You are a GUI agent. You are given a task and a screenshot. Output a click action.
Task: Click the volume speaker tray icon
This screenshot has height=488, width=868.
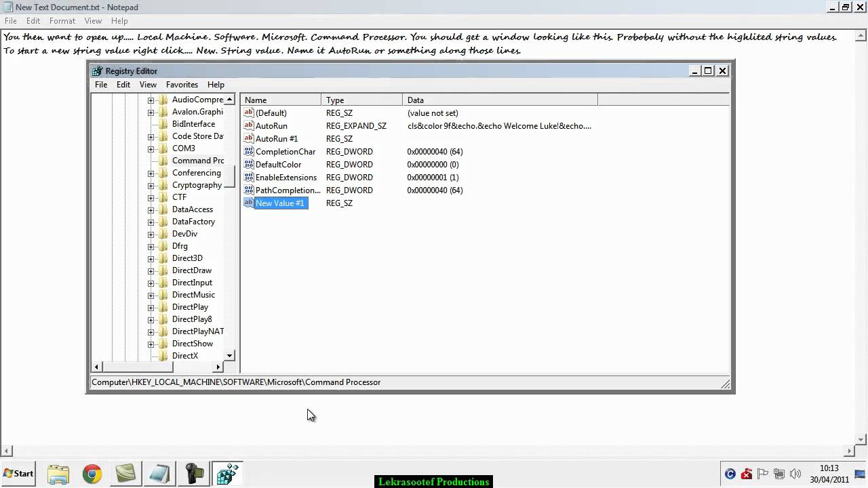[795, 474]
